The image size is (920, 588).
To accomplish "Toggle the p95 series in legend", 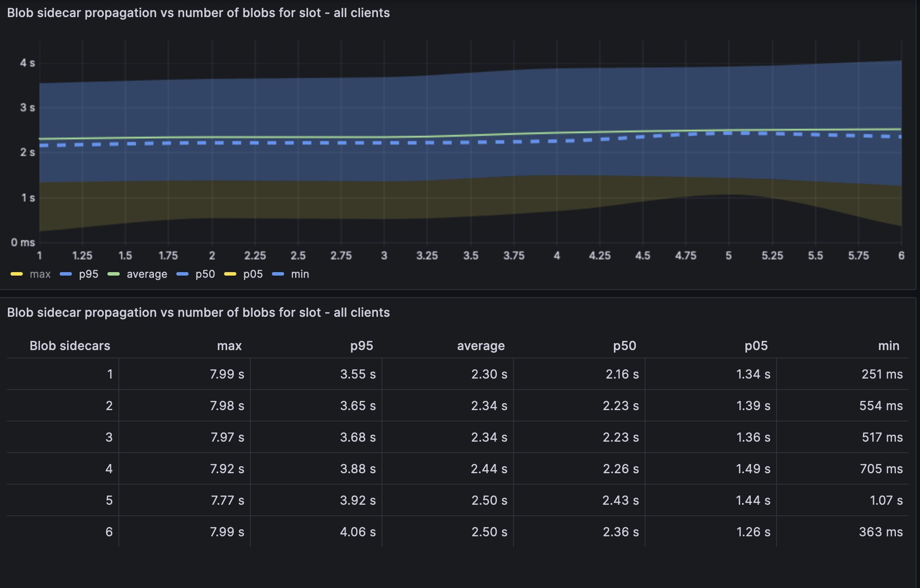I will point(88,274).
